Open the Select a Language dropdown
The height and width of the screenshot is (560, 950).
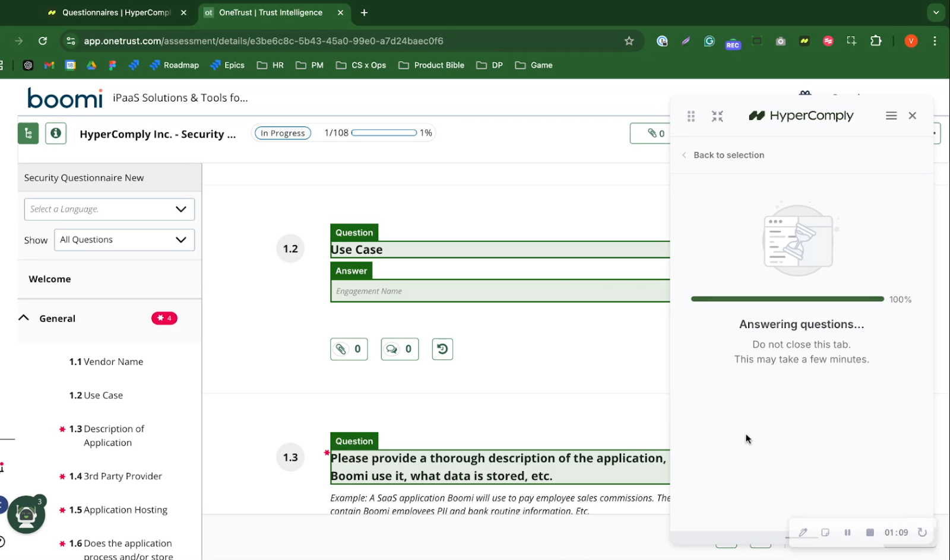(109, 209)
